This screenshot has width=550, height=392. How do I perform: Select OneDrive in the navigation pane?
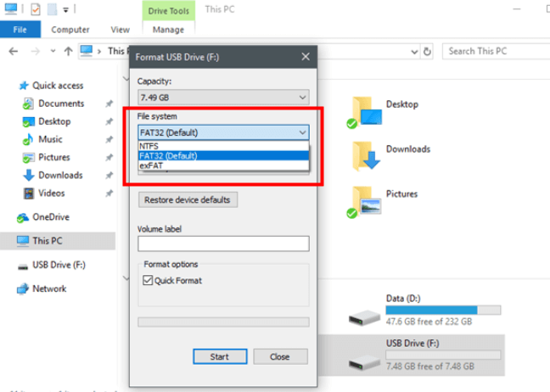pos(51,217)
